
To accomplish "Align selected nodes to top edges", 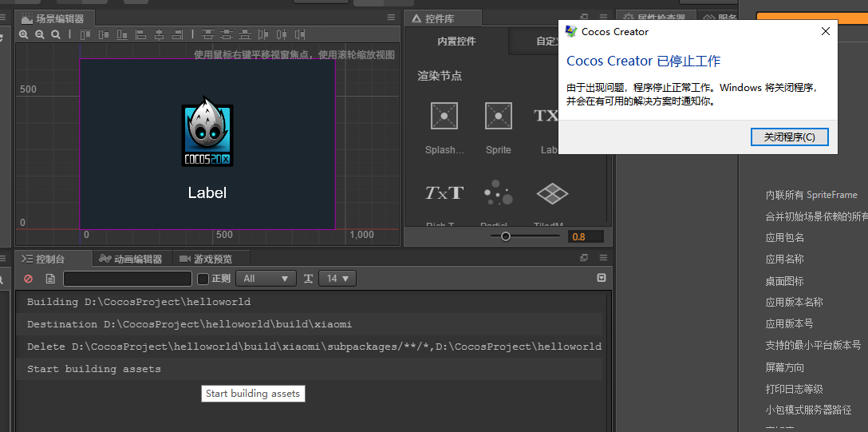I will (x=85, y=34).
